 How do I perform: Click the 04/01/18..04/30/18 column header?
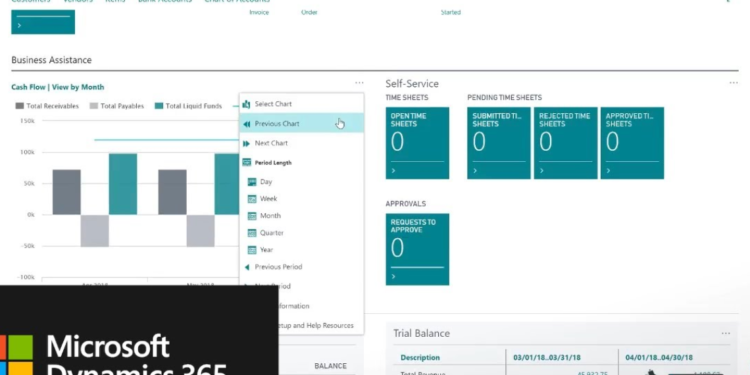(x=658, y=357)
